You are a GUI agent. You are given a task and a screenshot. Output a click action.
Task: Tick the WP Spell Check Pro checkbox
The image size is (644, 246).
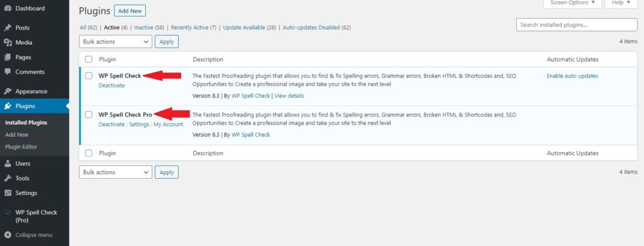(89, 115)
